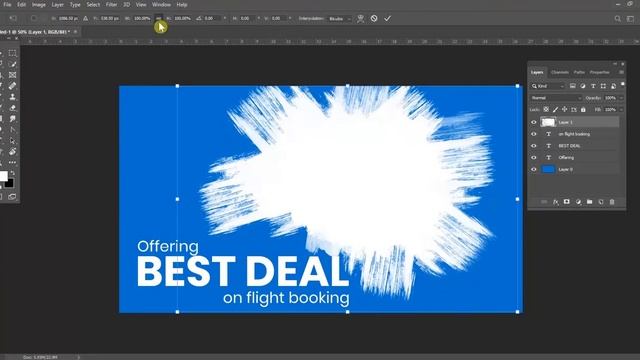
Task: Switch to warp mode icon
Action: [x=360, y=18]
